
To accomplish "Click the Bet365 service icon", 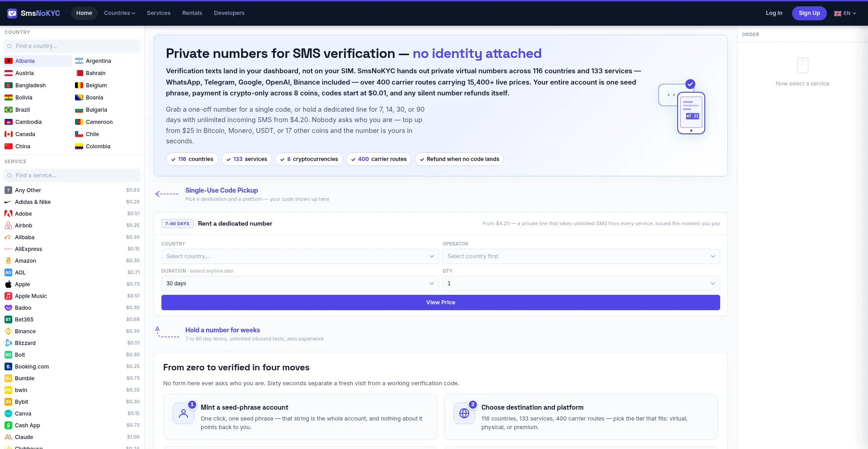I will coord(8,320).
